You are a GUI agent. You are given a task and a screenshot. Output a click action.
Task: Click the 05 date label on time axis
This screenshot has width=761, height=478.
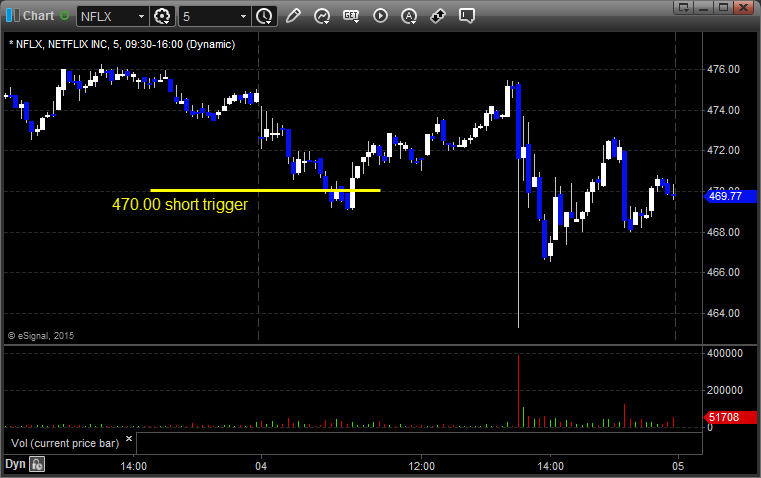click(678, 466)
